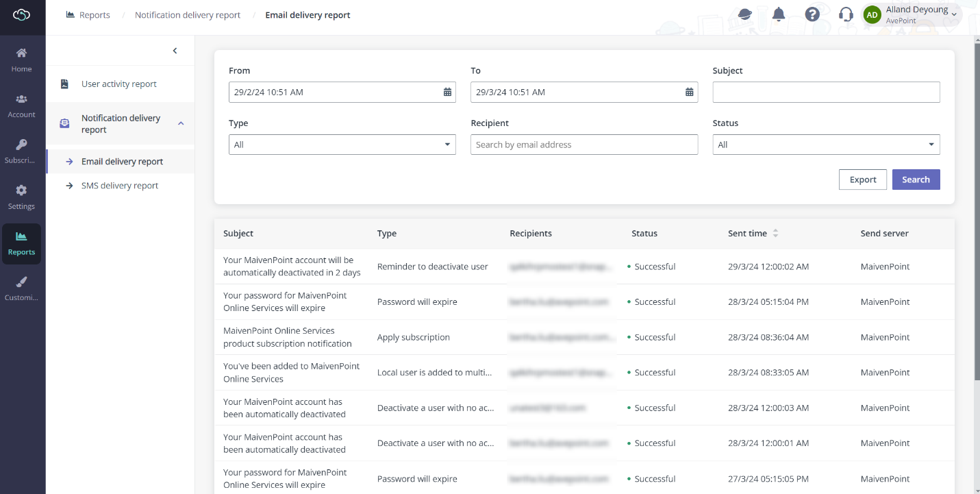The width and height of the screenshot is (980, 494).
Task: Focus the Subject input field
Action: click(826, 92)
